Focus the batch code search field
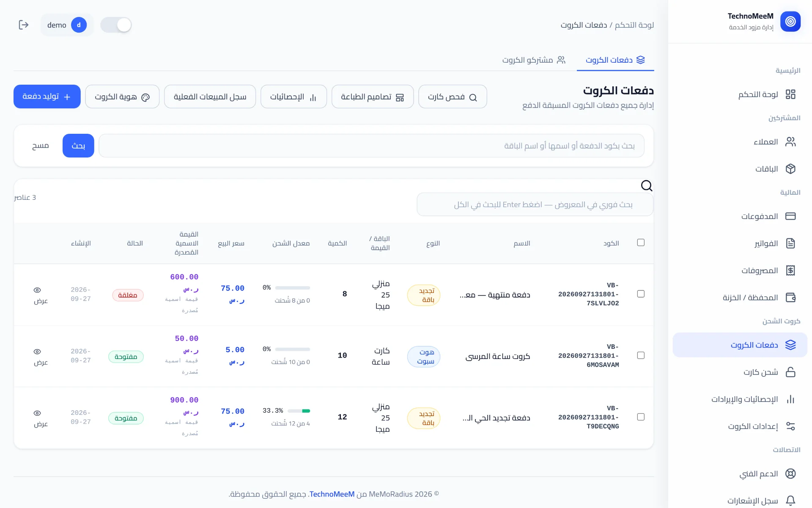Image resolution: width=812 pixels, height=508 pixels. coord(371,146)
